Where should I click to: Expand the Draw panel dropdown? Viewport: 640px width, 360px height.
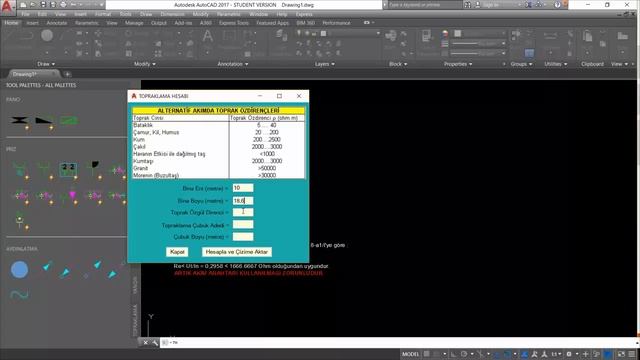point(46,64)
